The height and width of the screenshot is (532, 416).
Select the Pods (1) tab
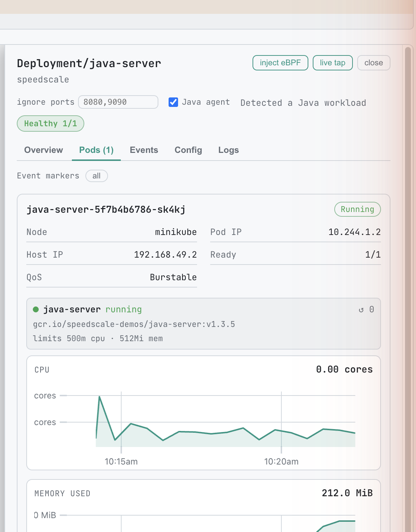96,150
